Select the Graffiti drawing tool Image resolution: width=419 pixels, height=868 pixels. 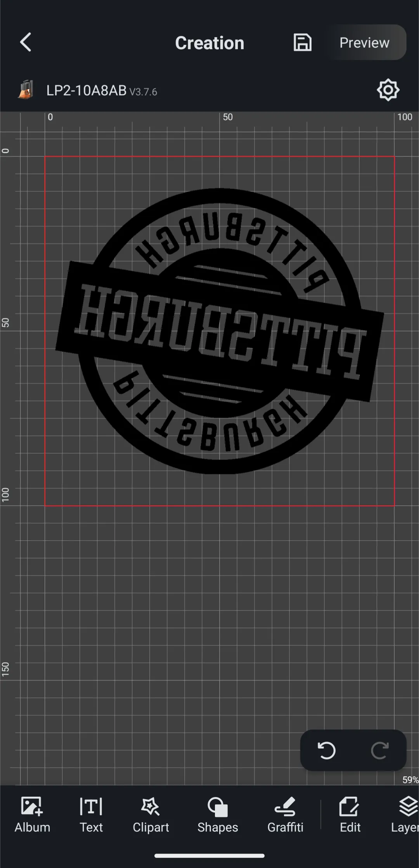(285, 814)
